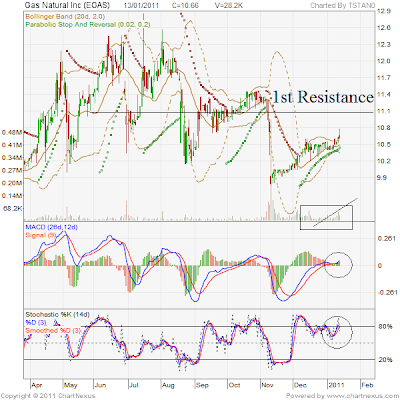The height and width of the screenshot is (400, 400).
Task: Click the 20% stochastic level label
Action: point(386,360)
